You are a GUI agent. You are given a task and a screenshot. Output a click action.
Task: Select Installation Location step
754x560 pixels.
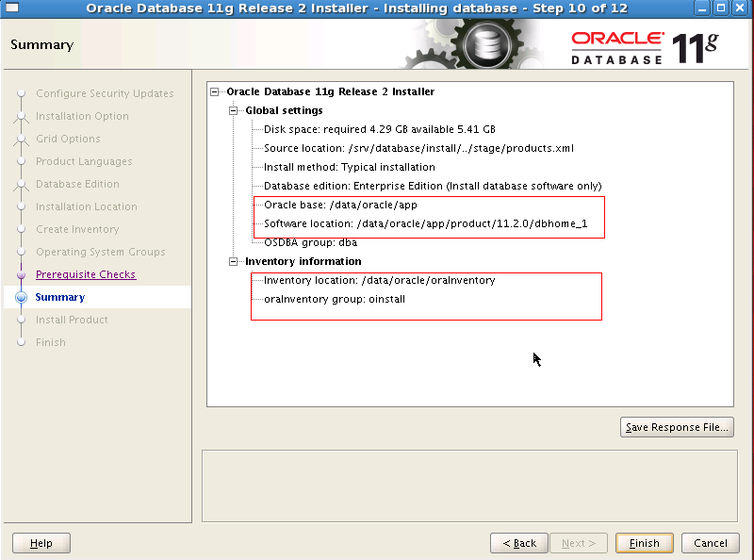pos(87,206)
